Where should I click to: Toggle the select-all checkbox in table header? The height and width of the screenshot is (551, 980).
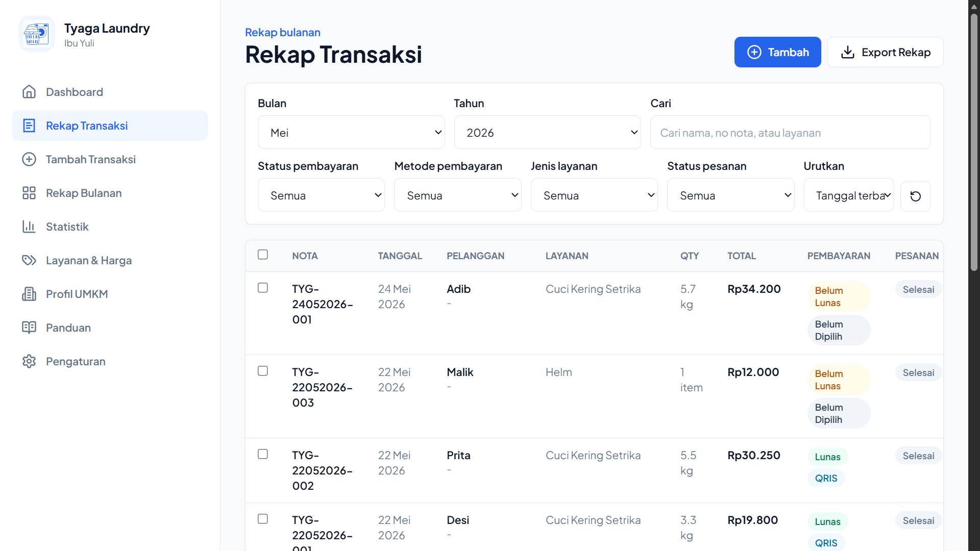pos(263,255)
